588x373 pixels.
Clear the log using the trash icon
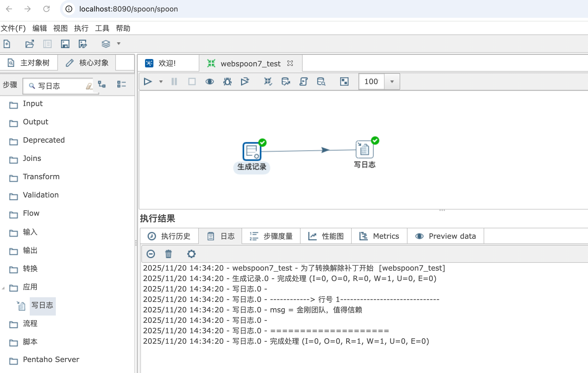[168, 254]
